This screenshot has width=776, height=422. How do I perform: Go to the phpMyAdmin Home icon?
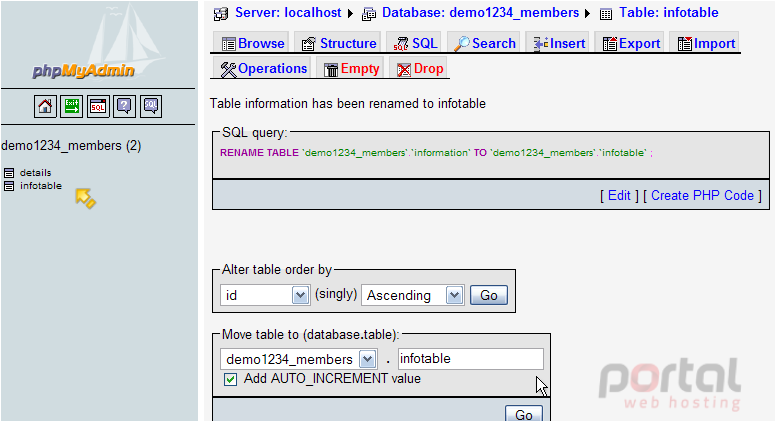pyautogui.click(x=45, y=106)
